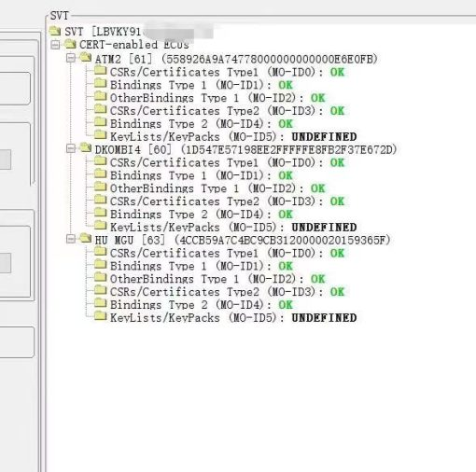Click the HU MGU folder icon
The height and width of the screenshot is (472, 476).
point(85,238)
